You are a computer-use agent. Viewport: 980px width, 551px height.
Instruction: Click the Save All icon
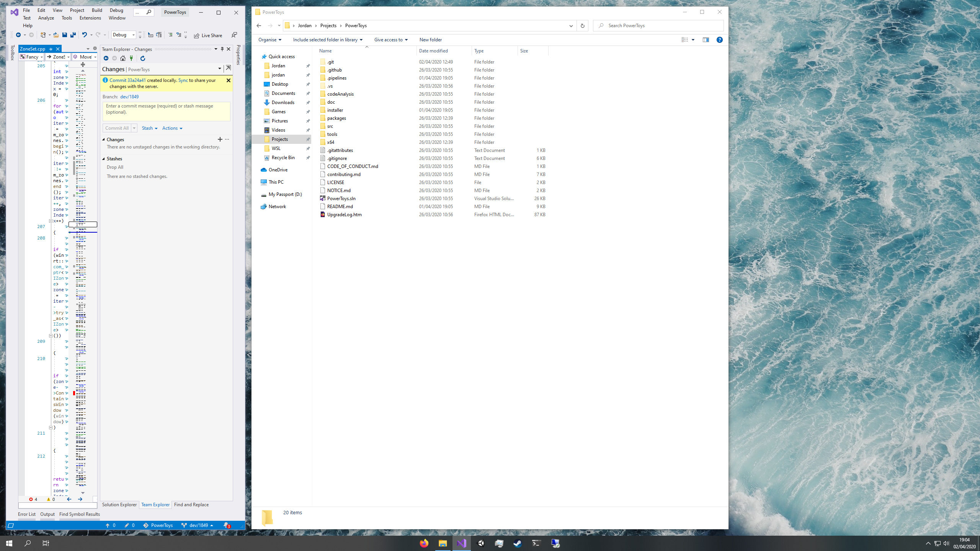[73, 35]
